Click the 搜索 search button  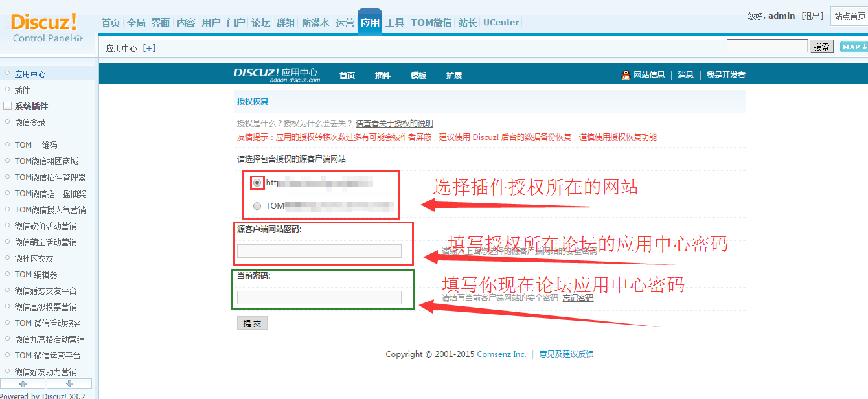tap(822, 47)
